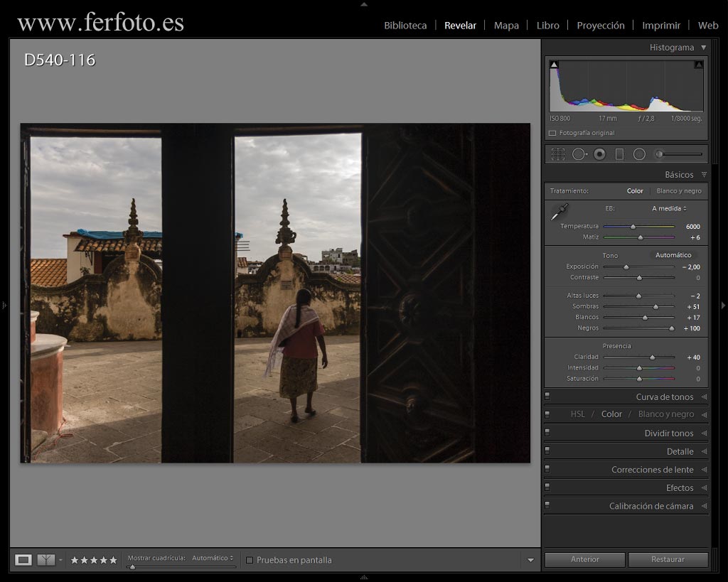
Task: Toggle Dividir tonos panel switch
Action: point(547,433)
